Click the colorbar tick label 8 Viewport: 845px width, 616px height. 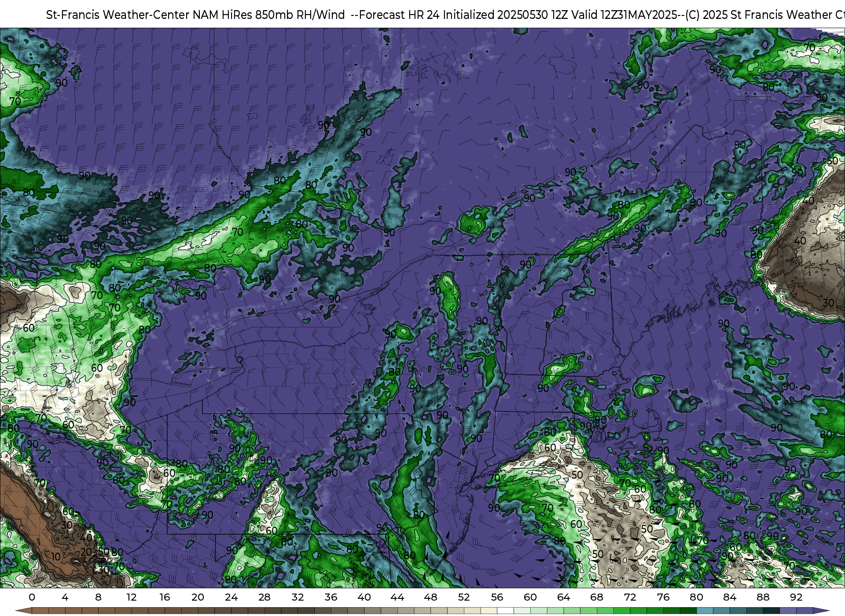[98, 597]
